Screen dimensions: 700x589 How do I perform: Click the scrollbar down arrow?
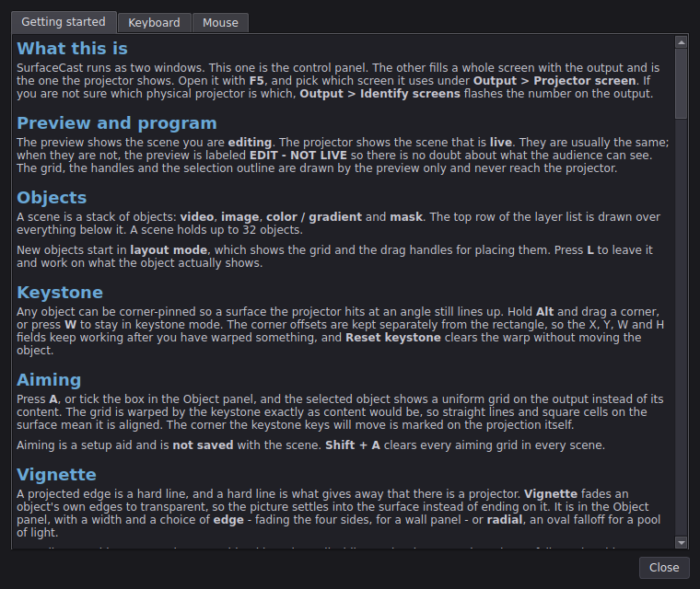tap(681, 543)
